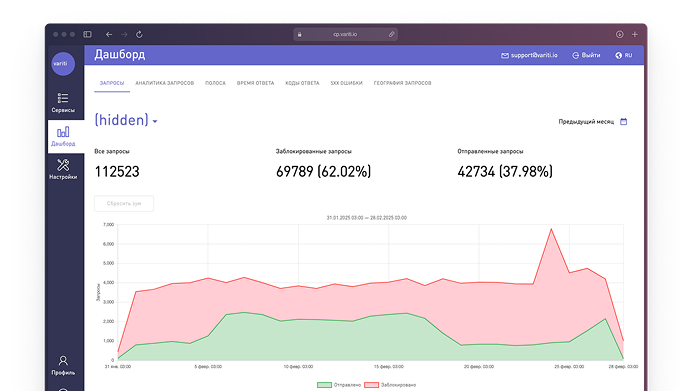Viewport: 693px width, 391px height.
Task: Switch to the Запросы tab
Action: [112, 83]
